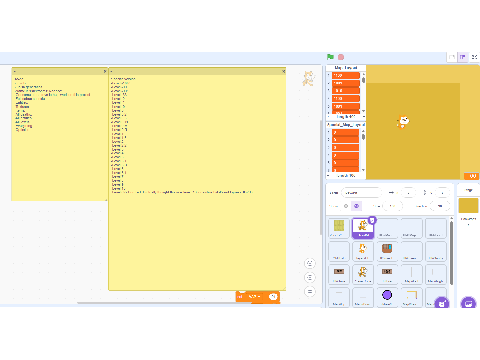
Task: Enter full screen stage mode
Action: (475, 57)
